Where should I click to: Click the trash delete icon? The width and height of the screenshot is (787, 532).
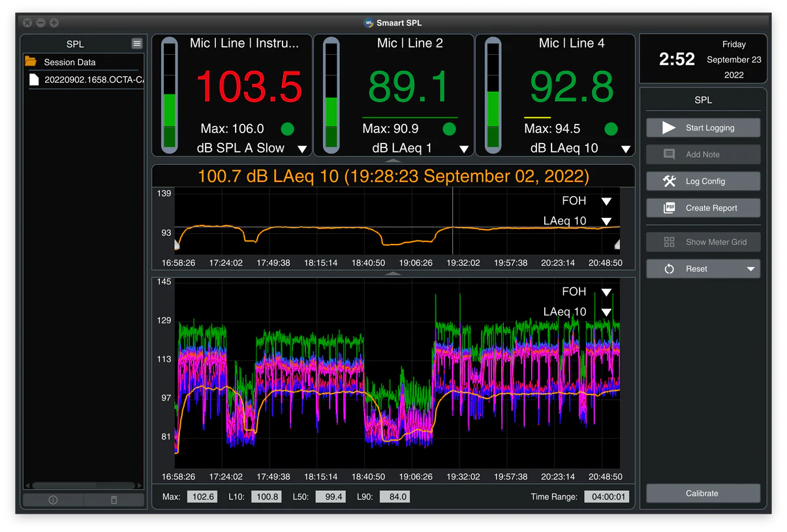click(114, 500)
